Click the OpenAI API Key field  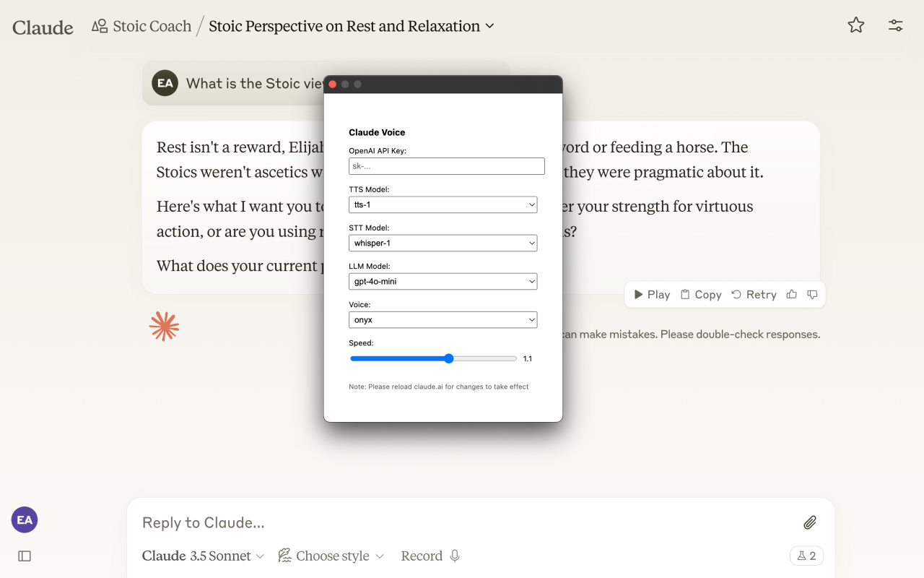(446, 166)
